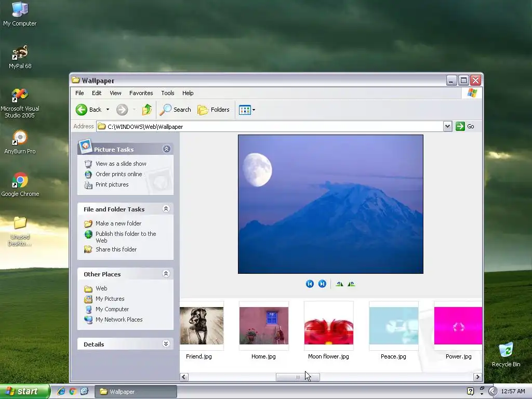The height and width of the screenshot is (399, 532).
Task: Click View as a slide show
Action: [x=121, y=164]
